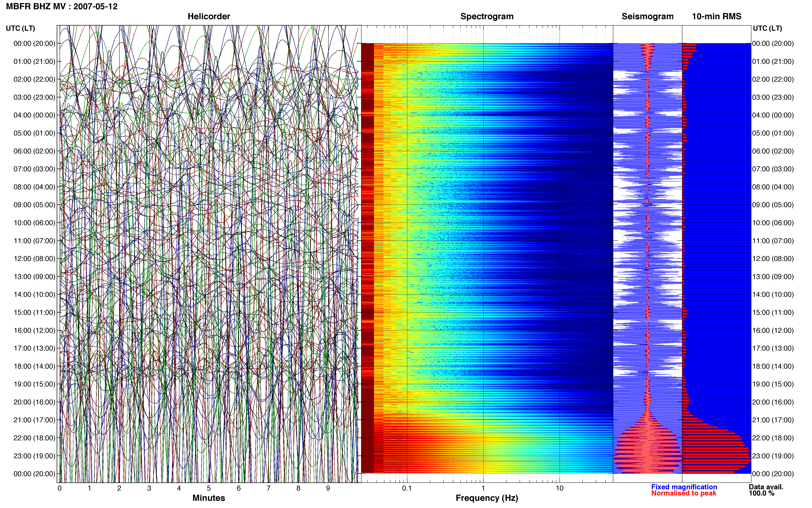Click the 'Seismogram' panel heading

[x=648, y=16]
